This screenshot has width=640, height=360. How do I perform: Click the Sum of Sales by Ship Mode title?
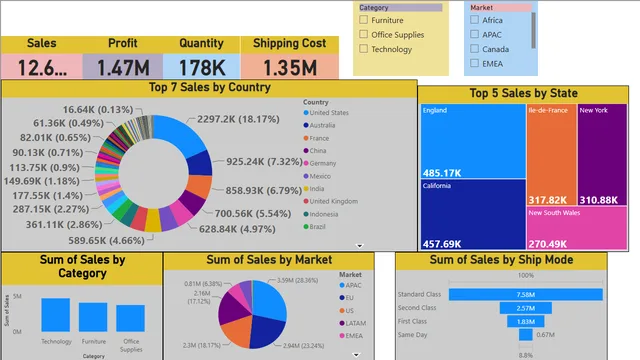(x=501, y=260)
